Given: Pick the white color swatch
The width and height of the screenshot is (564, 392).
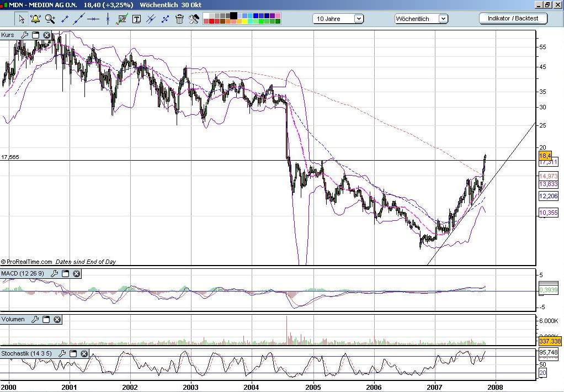Looking at the screenshot, I should 206,15.
